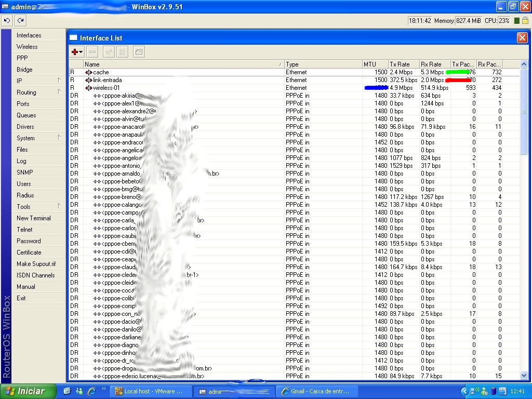Viewport: 532px width, 399px height.
Task: Select the pppoe-edesio.lucena row
Action: pos(294,376)
